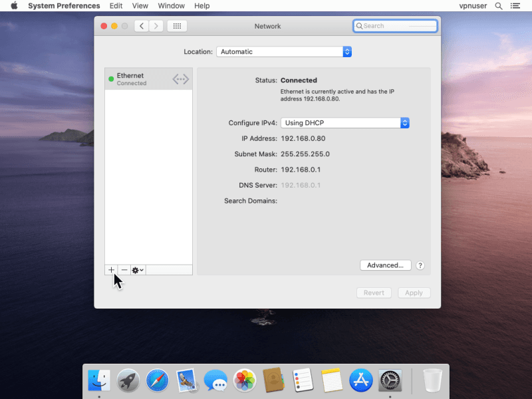
Task: Click the minus button to remove service
Action: (x=124, y=270)
